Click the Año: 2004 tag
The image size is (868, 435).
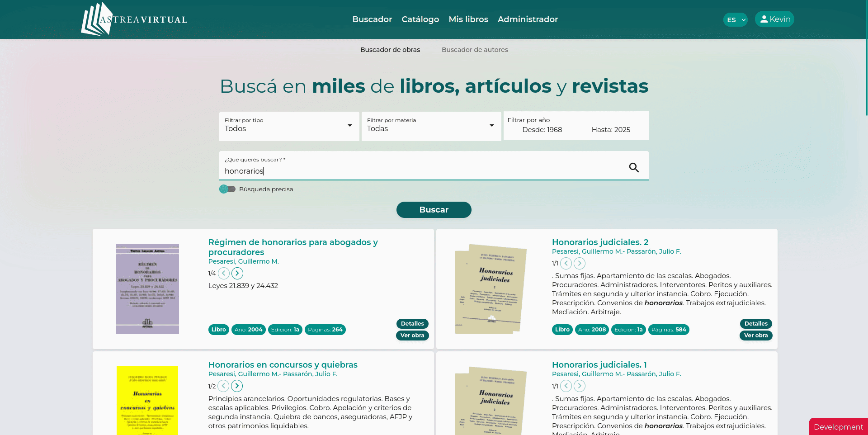point(249,330)
